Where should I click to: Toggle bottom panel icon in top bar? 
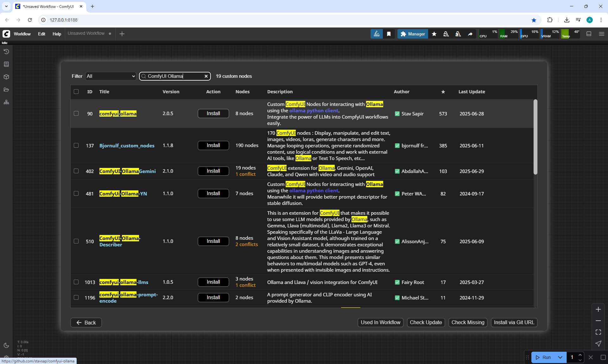coord(589,34)
